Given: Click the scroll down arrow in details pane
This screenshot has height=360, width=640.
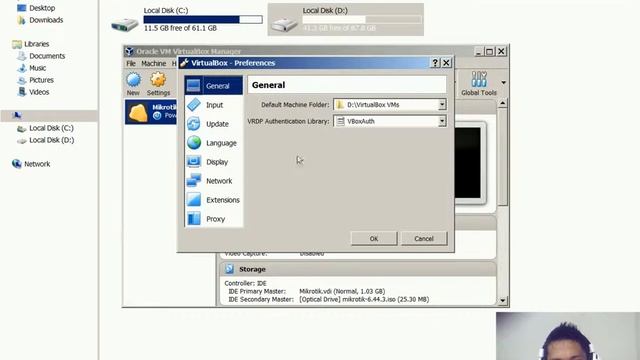Looking at the screenshot, I should pos(502,301).
